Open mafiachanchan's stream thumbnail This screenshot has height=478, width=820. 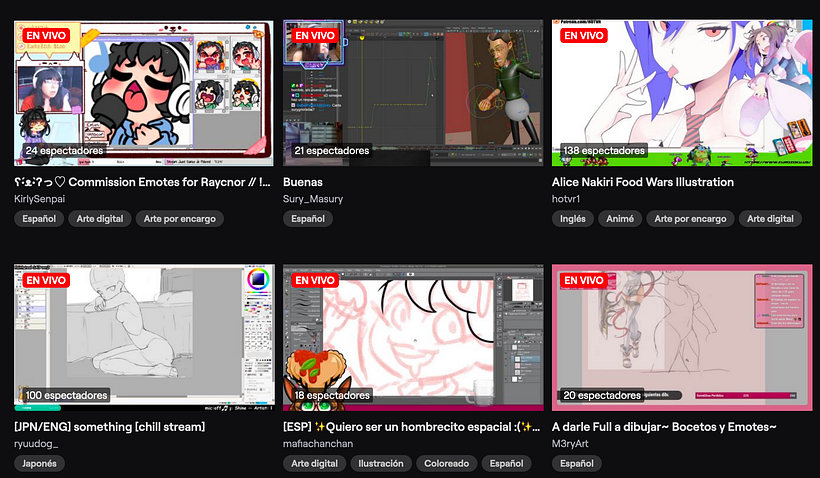413,337
